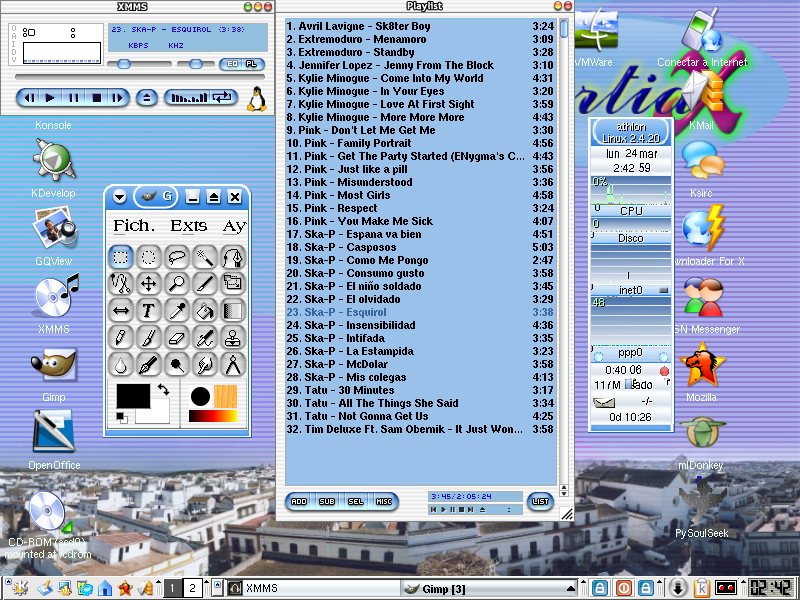This screenshot has width=800, height=600.
Task: Select song Tatu - All The Things She Said
Action: 419,403
